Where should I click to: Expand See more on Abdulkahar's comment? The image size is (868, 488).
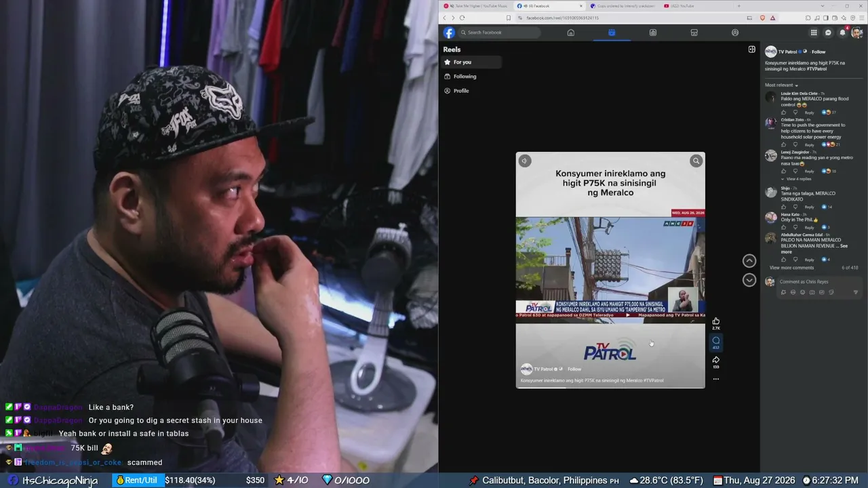click(x=814, y=249)
